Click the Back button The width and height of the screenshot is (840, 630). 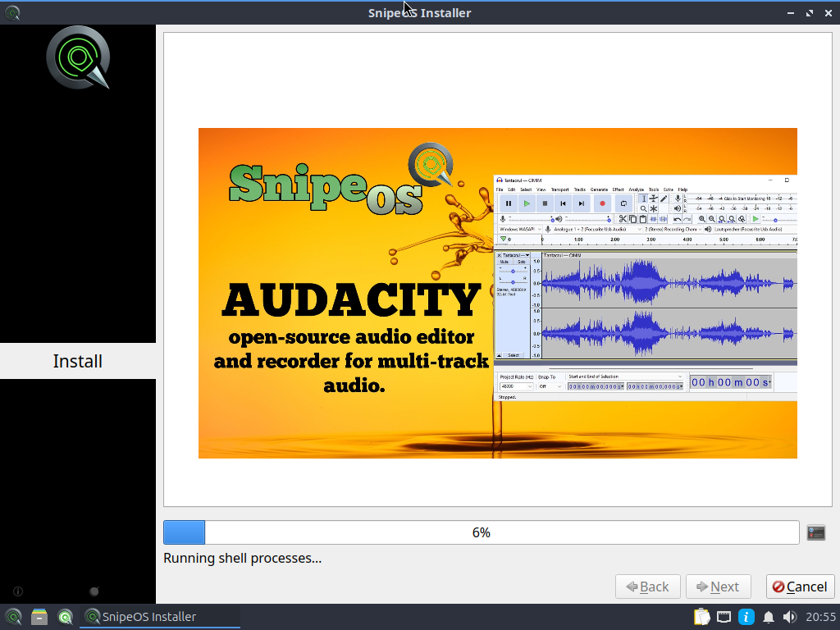[x=648, y=587]
